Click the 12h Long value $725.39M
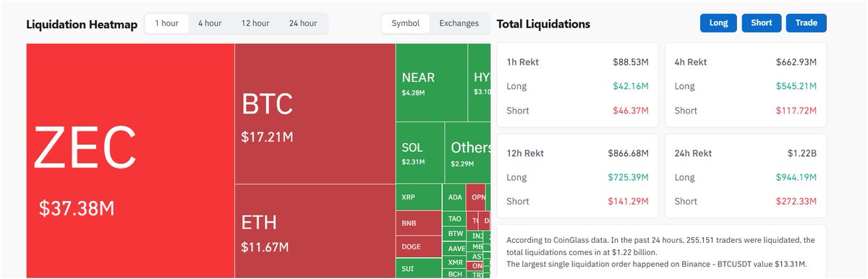The image size is (868, 279). coord(629,177)
